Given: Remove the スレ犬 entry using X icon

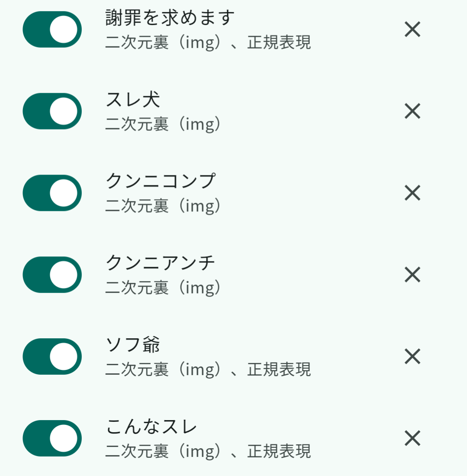Looking at the screenshot, I should click(x=412, y=111).
